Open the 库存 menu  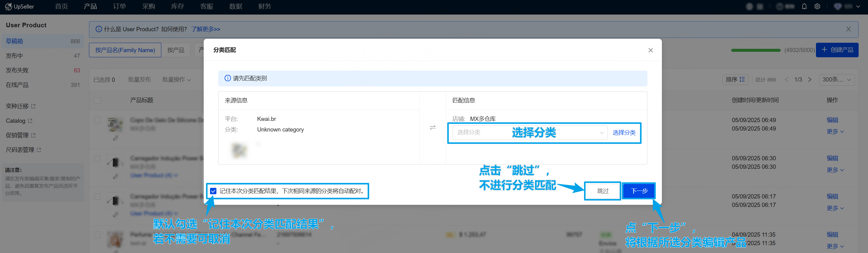[x=177, y=6]
